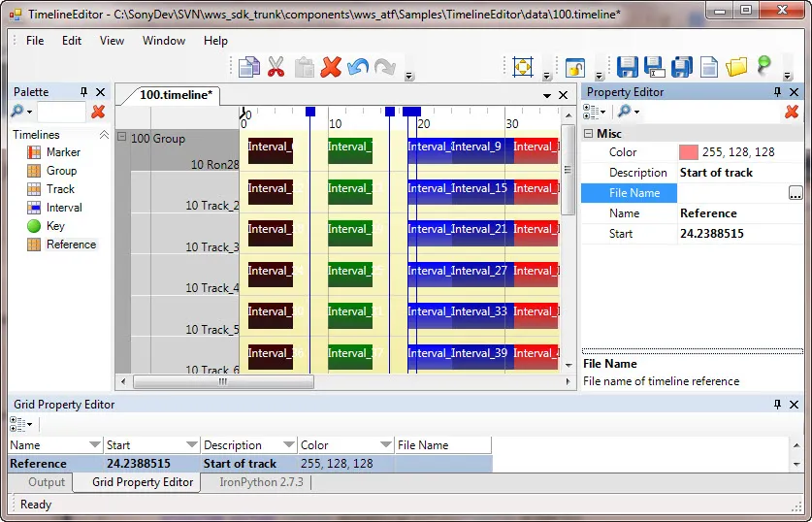The image size is (812, 522).
Task: Click the padlock Lock icon in toolbar
Action: pyautogui.click(x=575, y=67)
